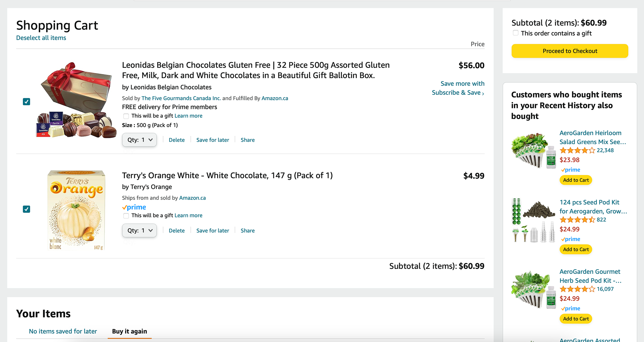Check 'This order contains a gift' box
The width and height of the screenshot is (644, 342).
(x=516, y=33)
